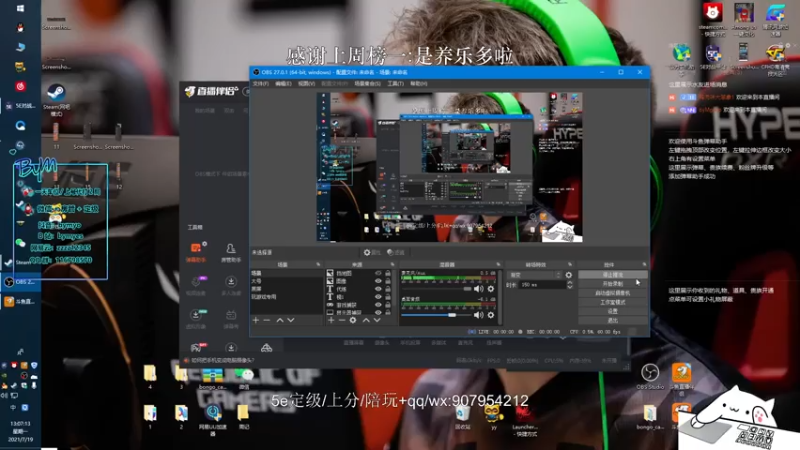Click QQ penguin icon on taskbar
The width and height of the screenshot is (800, 450).
click(x=20, y=28)
